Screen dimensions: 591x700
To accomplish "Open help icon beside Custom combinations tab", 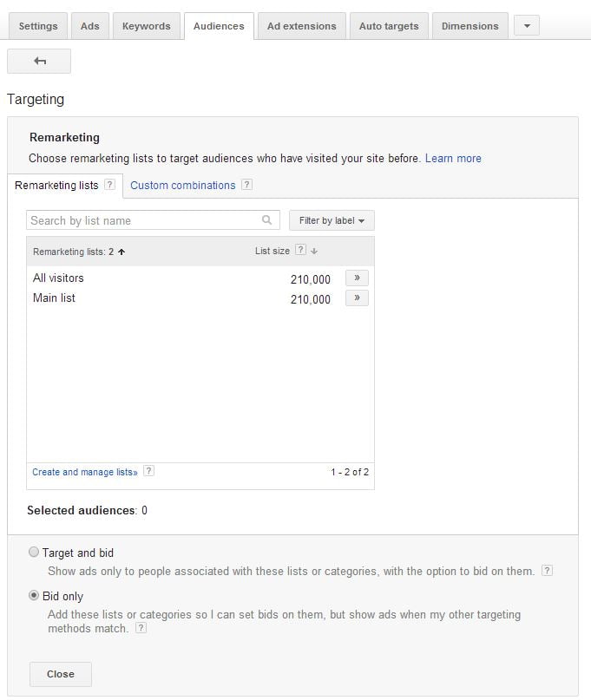I will point(246,185).
